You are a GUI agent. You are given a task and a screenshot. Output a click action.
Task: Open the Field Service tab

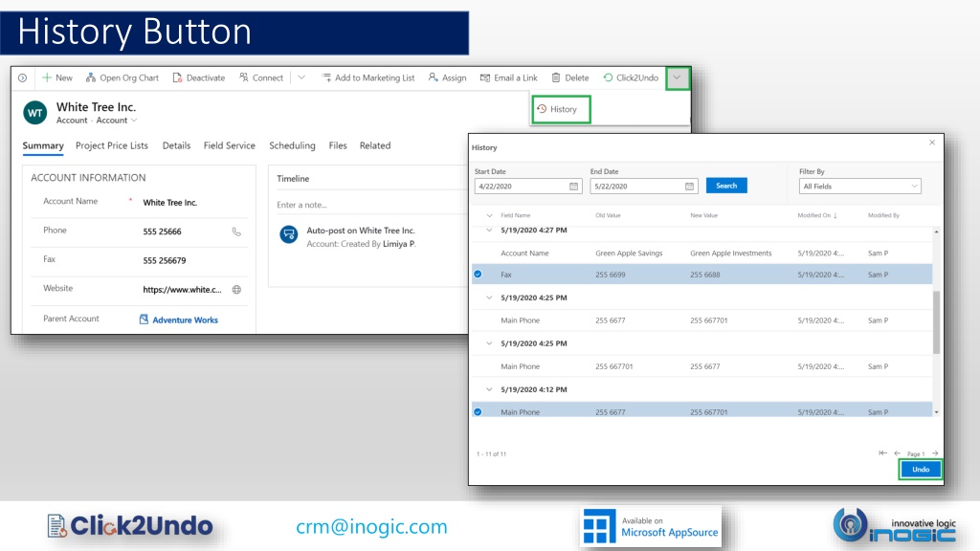pos(230,145)
